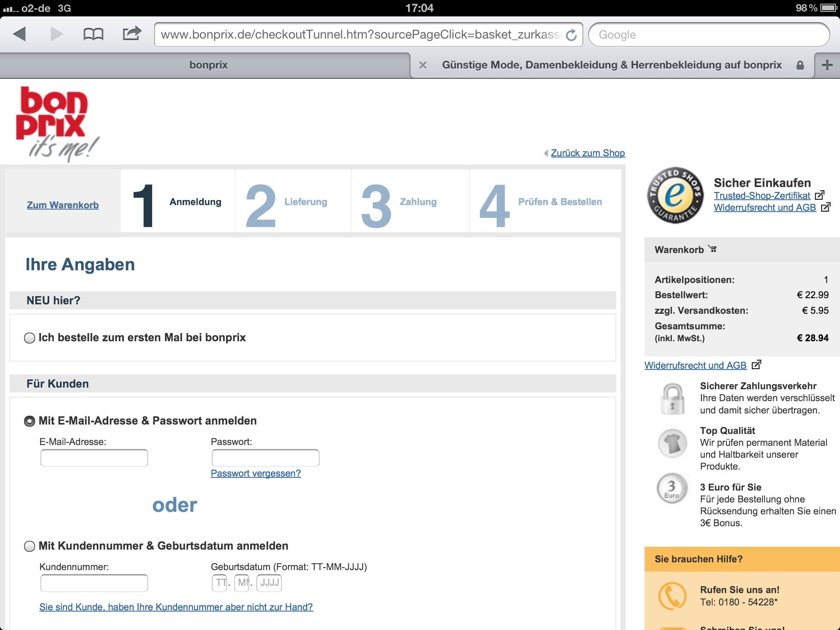
Task: Tap the orange phone help icon
Action: tap(672, 596)
